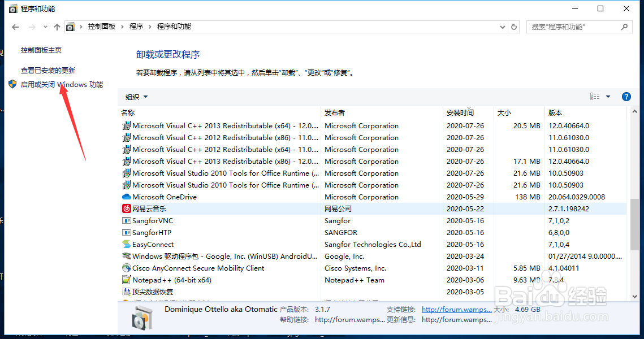Image resolution: width=644 pixels, height=339 pixels.
Task: Click the Visual C++ 2013 (x86) installer icon
Action: coord(127,161)
